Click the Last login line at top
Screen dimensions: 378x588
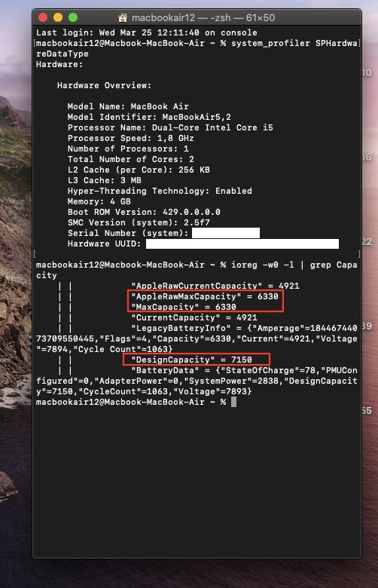pos(147,32)
